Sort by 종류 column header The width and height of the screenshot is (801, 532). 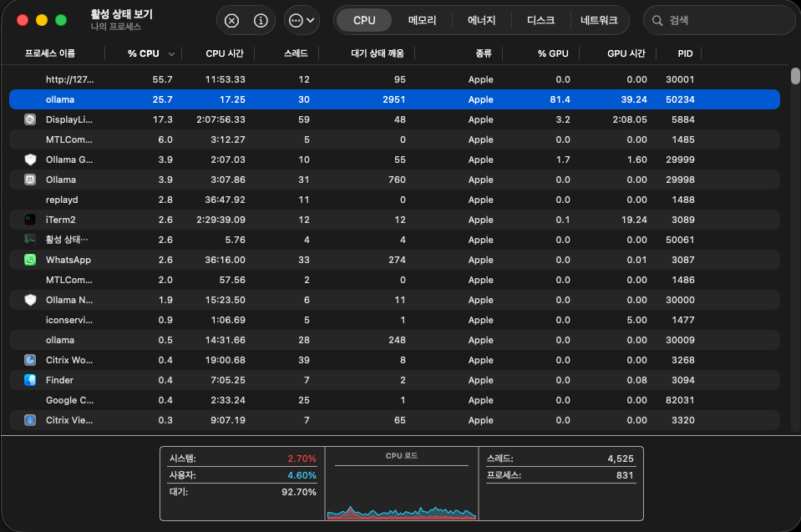[x=484, y=53]
